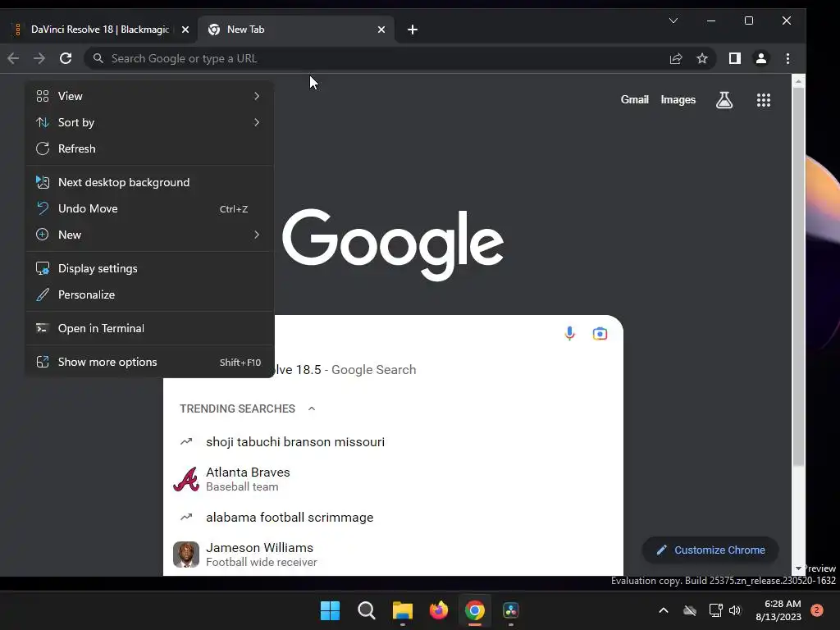
Task: Open the taskbar clock and date
Action: click(779, 610)
